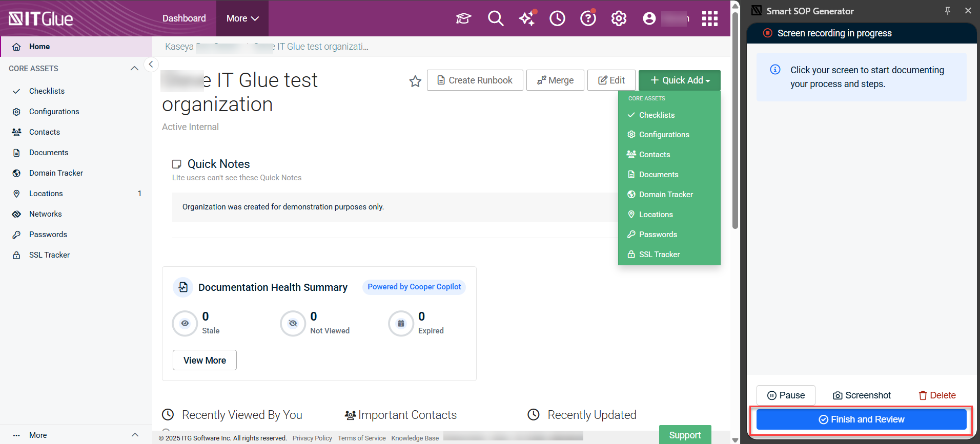This screenshot has height=444, width=980.
Task: Collapse the CORE ASSETS sidebar section
Action: [134, 69]
